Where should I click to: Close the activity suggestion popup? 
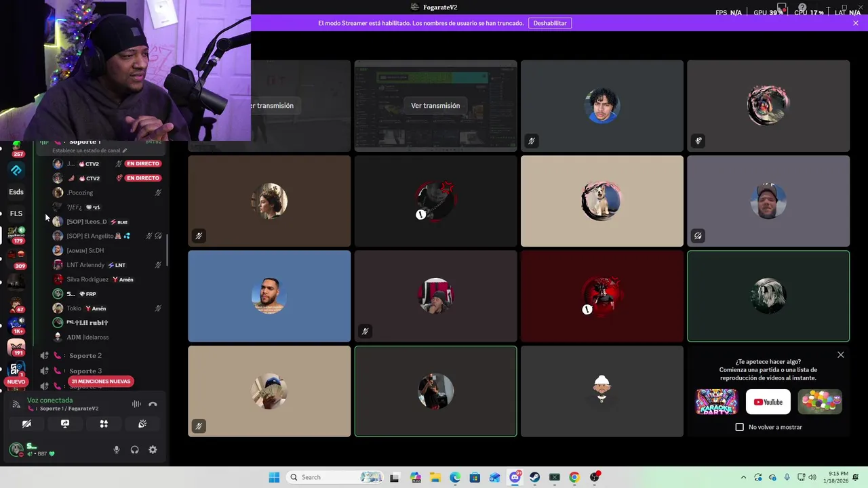pos(841,354)
